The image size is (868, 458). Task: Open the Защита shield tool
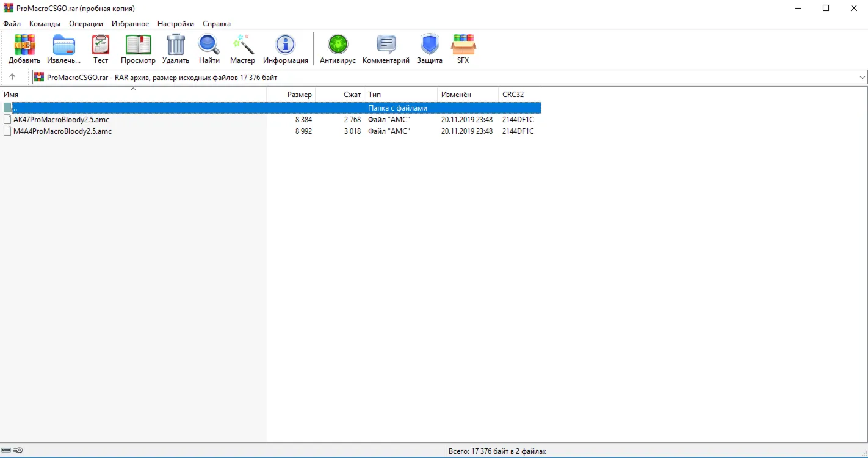(430, 49)
